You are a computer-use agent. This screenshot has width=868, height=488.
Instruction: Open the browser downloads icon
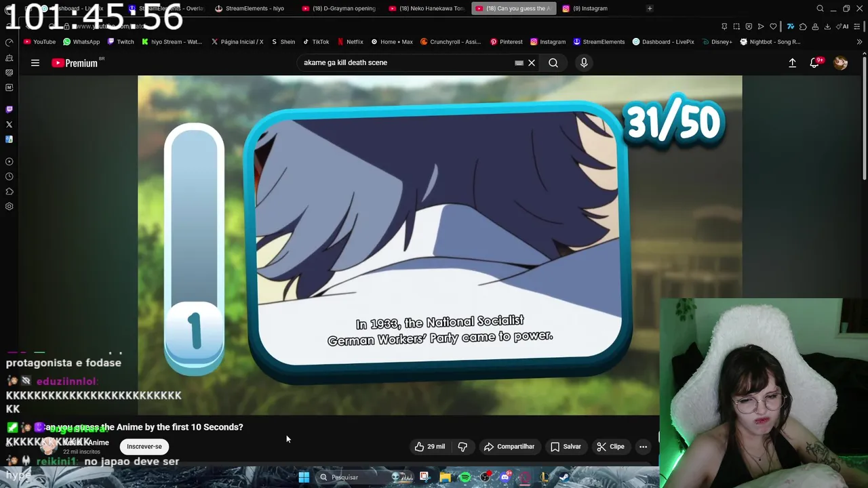(827, 26)
